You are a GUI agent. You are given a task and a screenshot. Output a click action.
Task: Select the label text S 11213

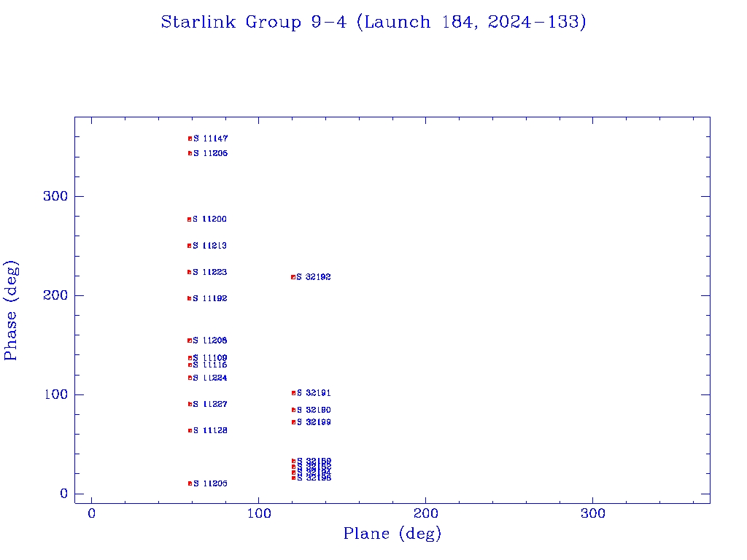point(209,246)
